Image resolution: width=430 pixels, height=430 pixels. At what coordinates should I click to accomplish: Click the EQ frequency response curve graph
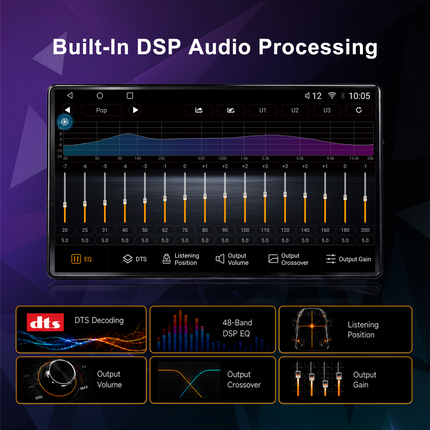click(x=218, y=139)
